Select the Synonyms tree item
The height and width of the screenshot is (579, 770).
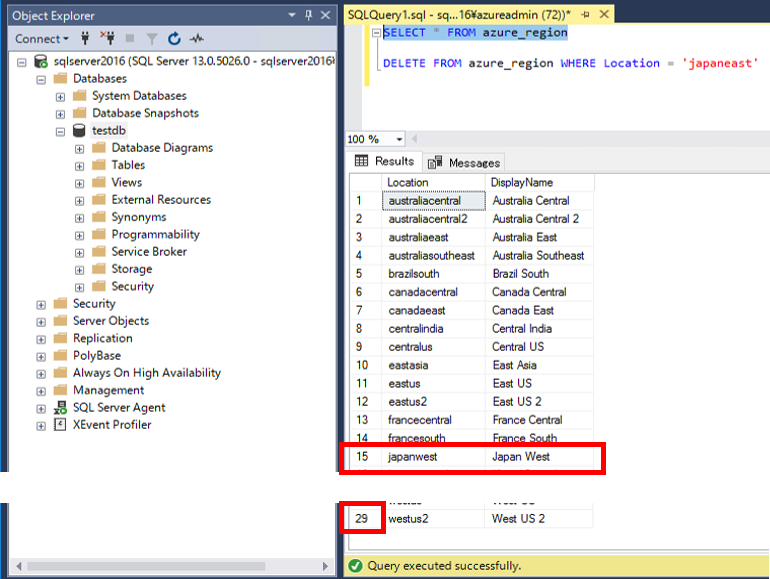(x=138, y=217)
